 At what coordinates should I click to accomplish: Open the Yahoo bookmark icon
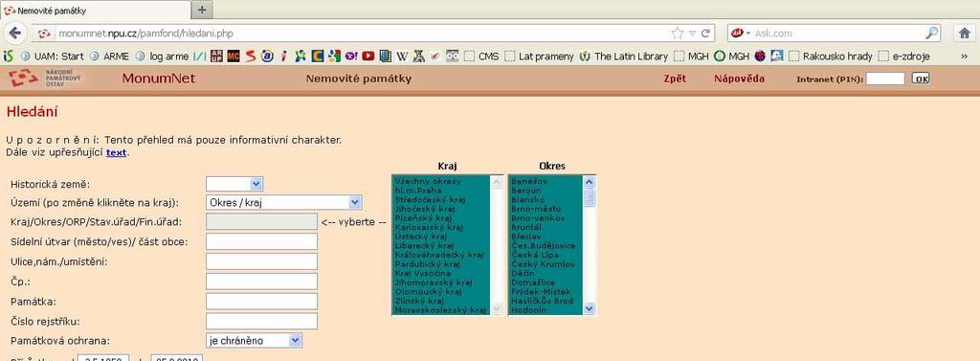tap(351, 56)
